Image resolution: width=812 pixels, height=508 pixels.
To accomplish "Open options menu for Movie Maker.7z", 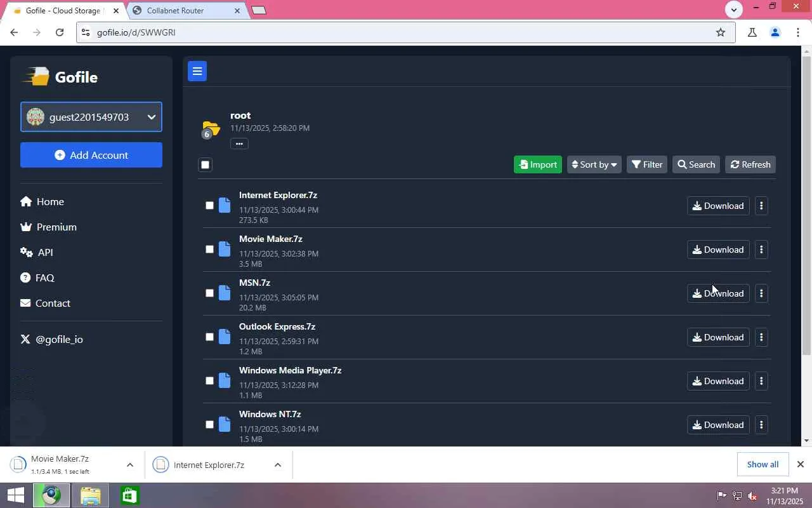I will (x=761, y=250).
